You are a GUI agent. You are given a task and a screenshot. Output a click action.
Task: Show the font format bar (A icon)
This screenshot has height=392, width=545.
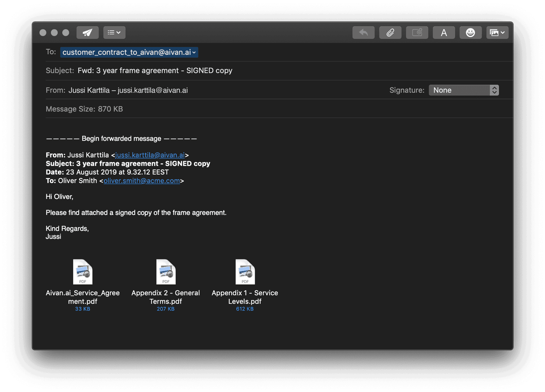[444, 33]
